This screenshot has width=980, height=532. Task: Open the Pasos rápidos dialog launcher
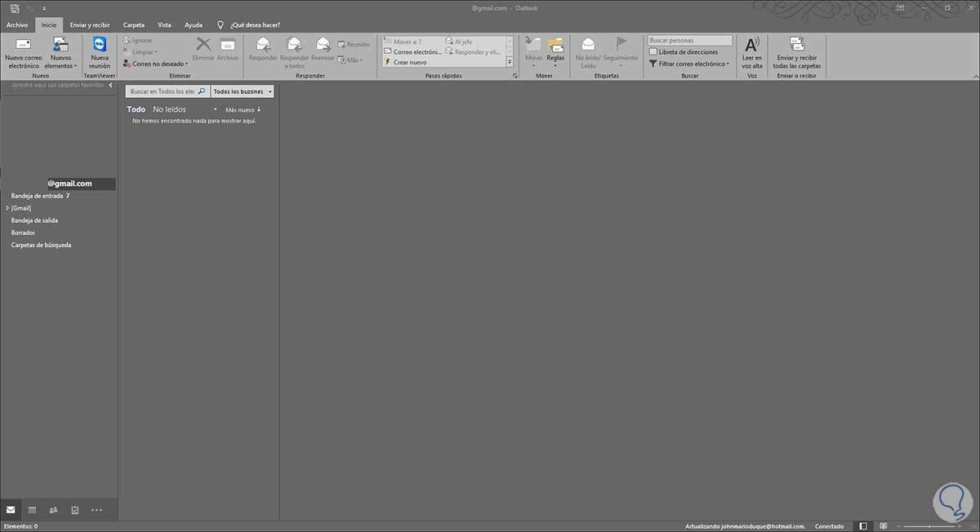pyautogui.click(x=514, y=76)
